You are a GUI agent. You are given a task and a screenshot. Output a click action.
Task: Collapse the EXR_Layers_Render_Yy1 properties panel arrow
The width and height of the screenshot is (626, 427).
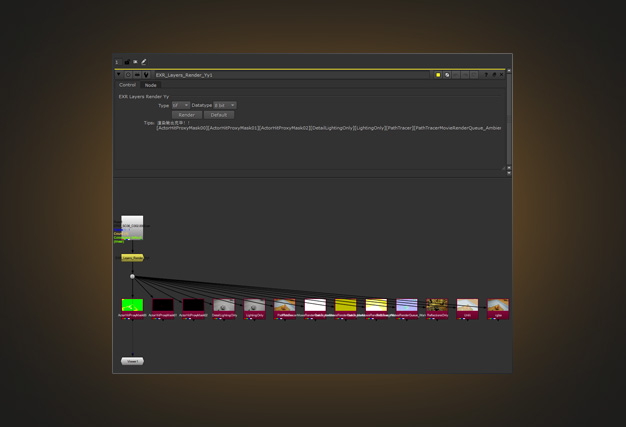[x=119, y=75]
